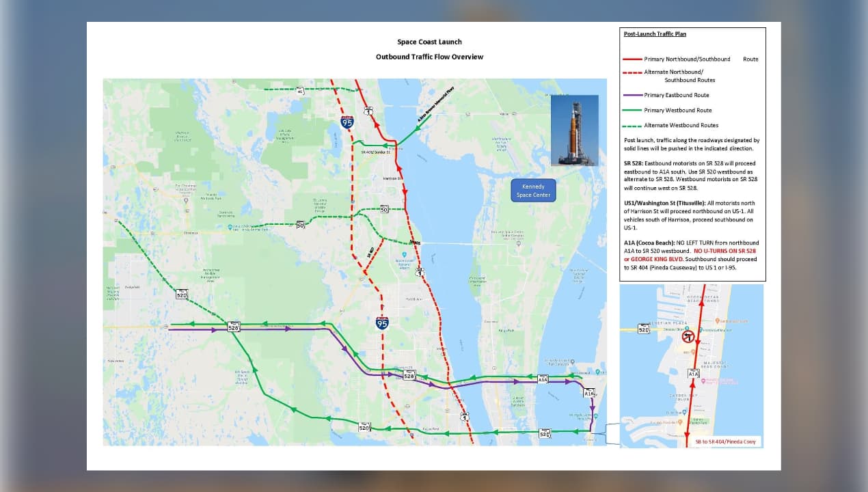Click the SB to SR 404/Pineda Cswy label
Image resolution: width=868 pixels, height=492 pixels.
click(722, 441)
